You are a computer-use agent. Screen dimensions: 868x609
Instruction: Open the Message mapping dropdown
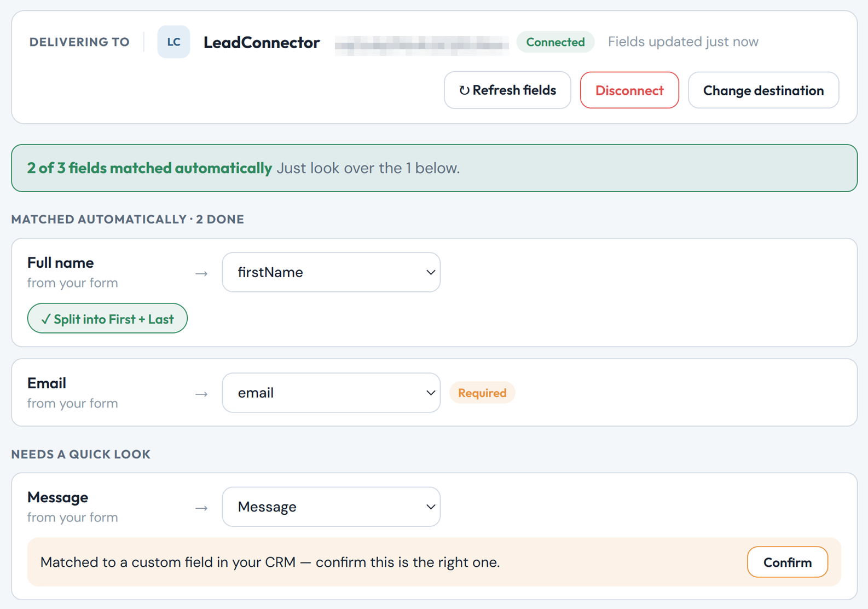(x=331, y=507)
